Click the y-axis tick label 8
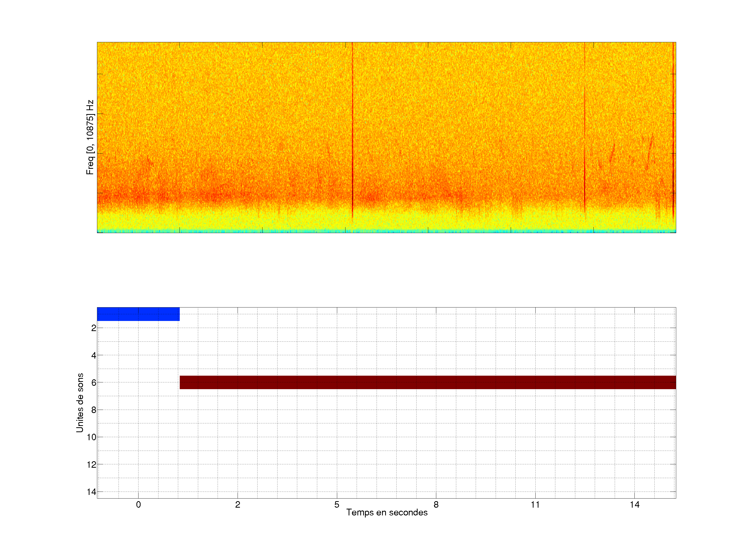Screen dimensions: 747x560 (x=94, y=410)
